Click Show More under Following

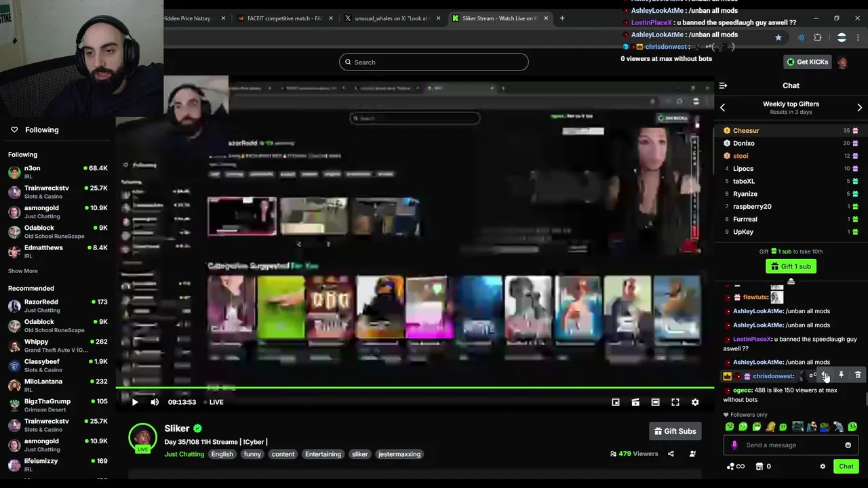point(22,271)
